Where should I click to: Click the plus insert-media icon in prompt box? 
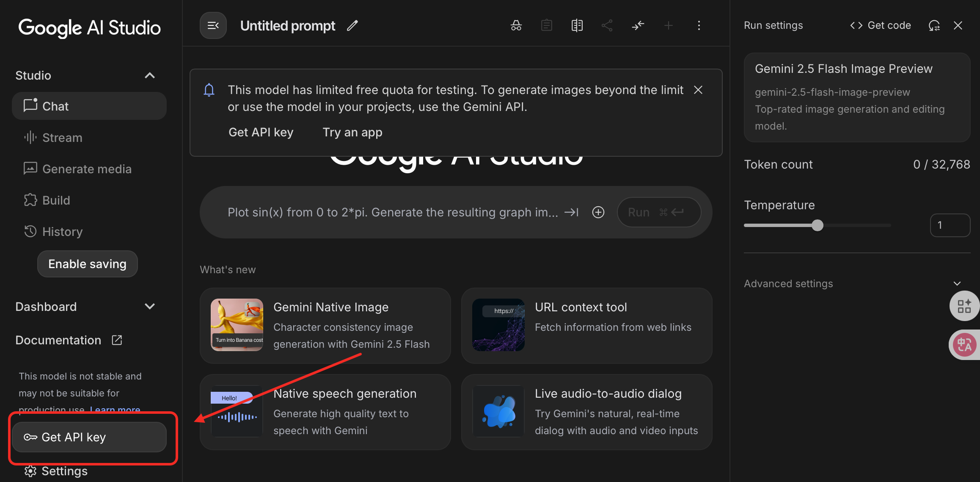coord(598,212)
